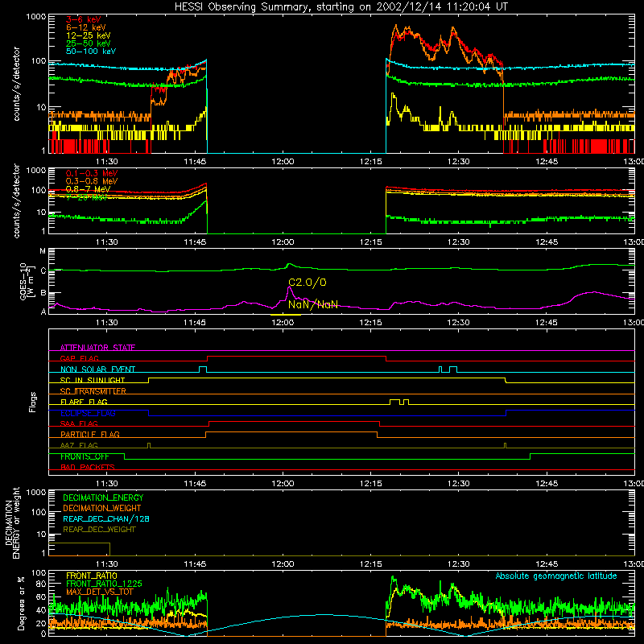The width and height of the screenshot is (644, 644).
Task: Select the NaN/NaN annotation in GOES plot
Action: [313, 304]
